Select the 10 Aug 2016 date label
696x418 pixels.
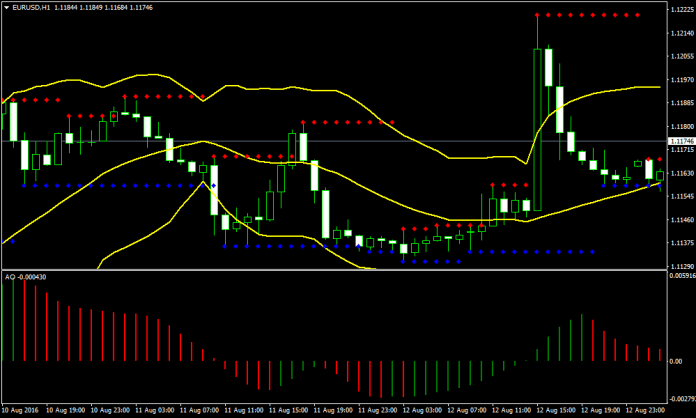22,410
